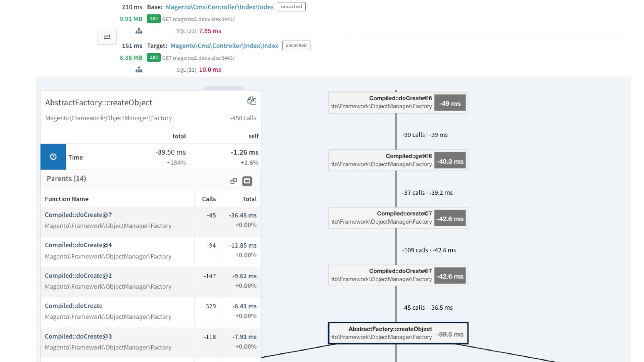The width and height of the screenshot is (644, 362).
Task: Select the highlighted AbstractFactory::createObject graph node
Action: (x=398, y=333)
